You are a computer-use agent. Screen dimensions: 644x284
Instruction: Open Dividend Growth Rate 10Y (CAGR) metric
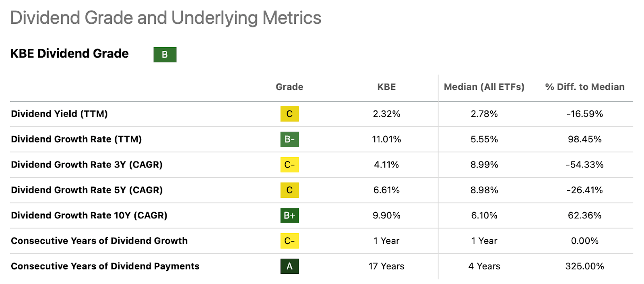click(89, 216)
